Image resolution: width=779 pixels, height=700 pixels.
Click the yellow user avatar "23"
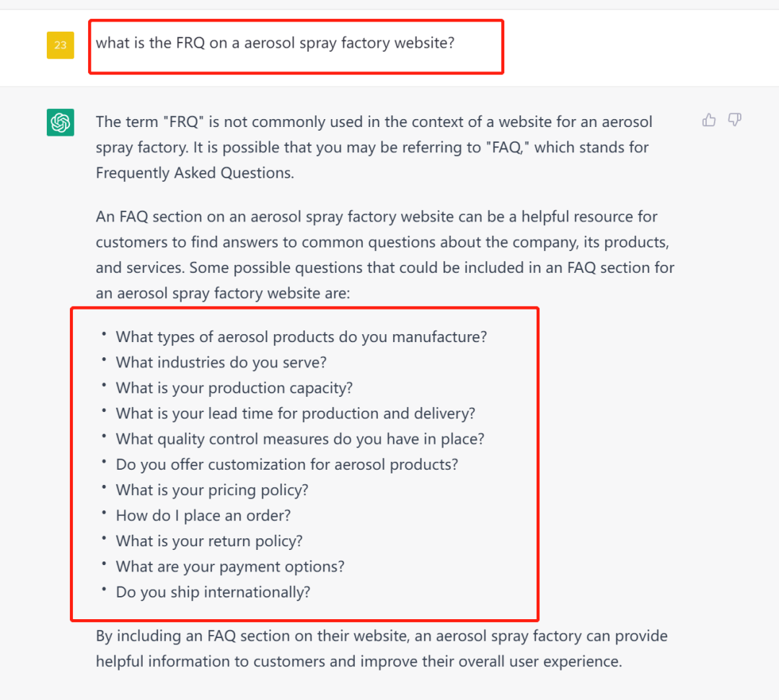61,45
